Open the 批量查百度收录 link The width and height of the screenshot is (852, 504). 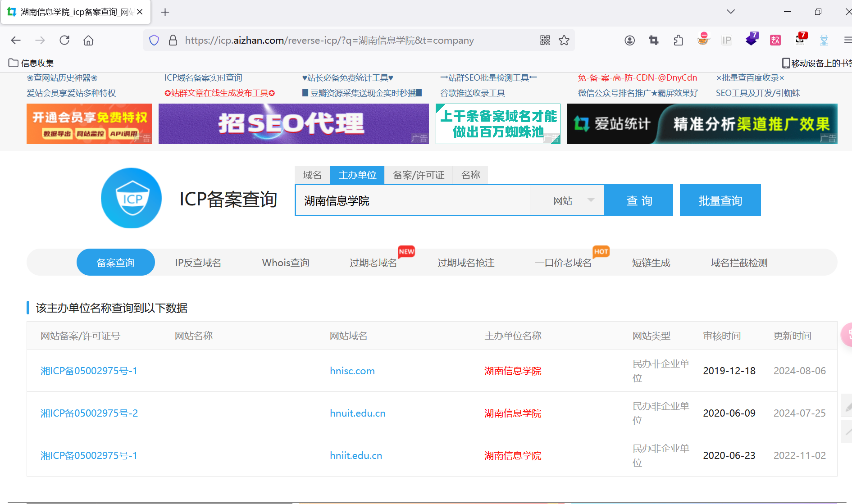coord(750,78)
